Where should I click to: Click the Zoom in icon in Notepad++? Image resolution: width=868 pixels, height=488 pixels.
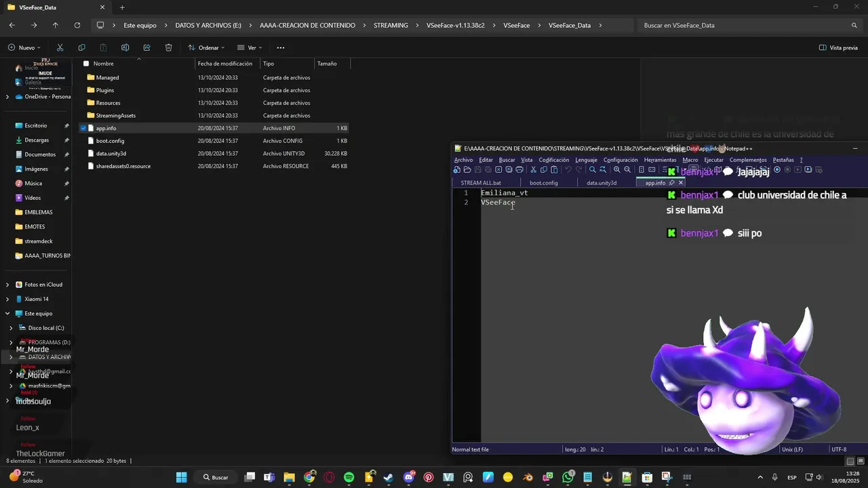click(616, 170)
